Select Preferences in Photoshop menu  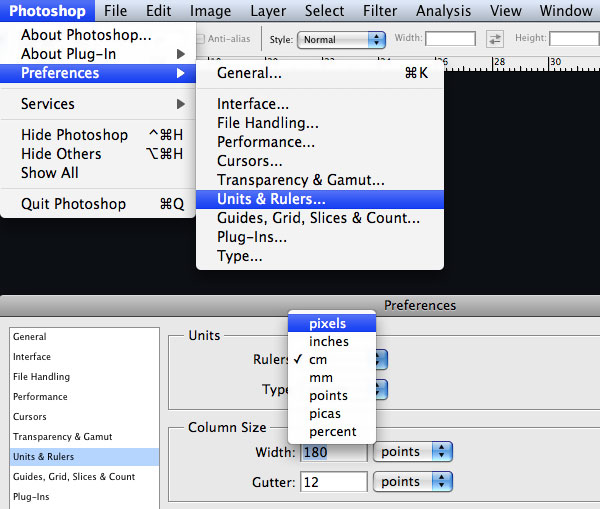(98, 73)
